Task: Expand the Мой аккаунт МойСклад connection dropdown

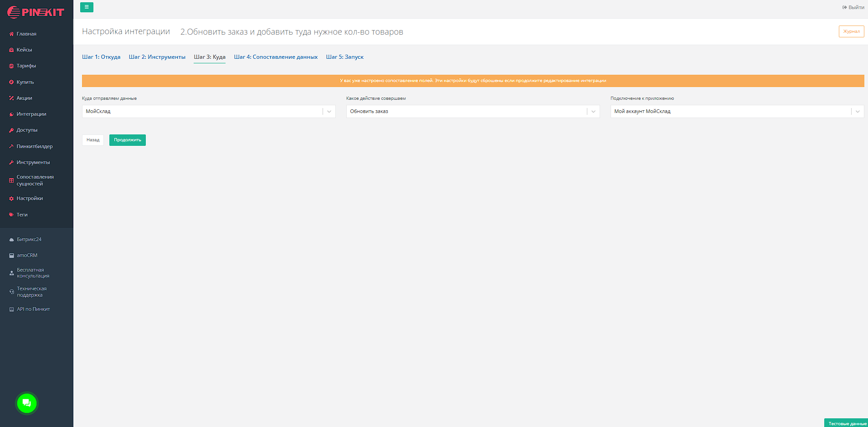Action: point(857,112)
